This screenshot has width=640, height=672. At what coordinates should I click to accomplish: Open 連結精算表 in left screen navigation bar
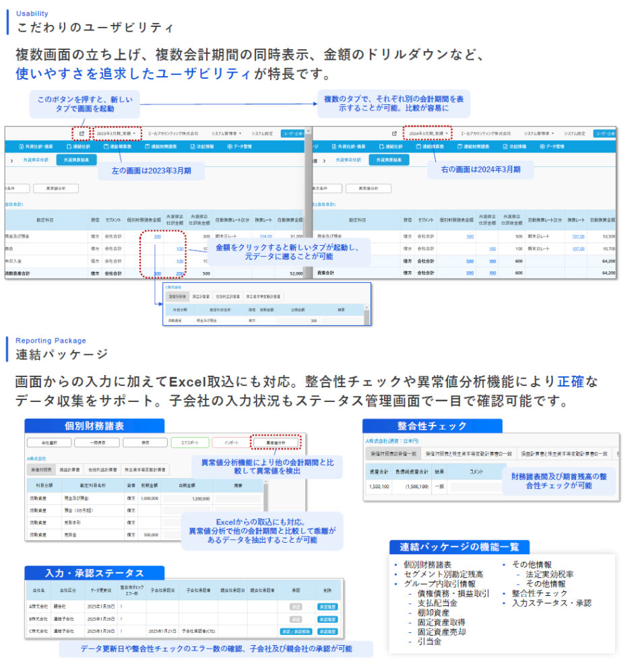(x=117, y=146)
